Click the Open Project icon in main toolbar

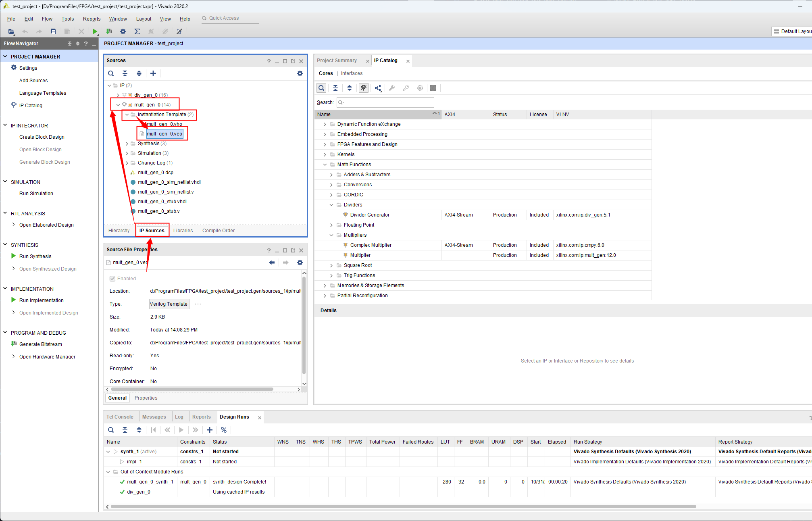click(x=11, y=31)
